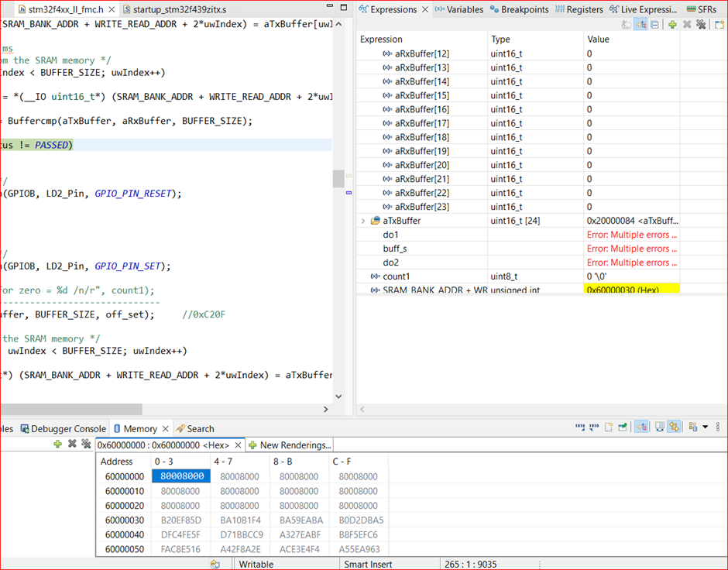Add a memory monitor with the green plus
The width and height of the screenshot is (728, 570).
57,445
